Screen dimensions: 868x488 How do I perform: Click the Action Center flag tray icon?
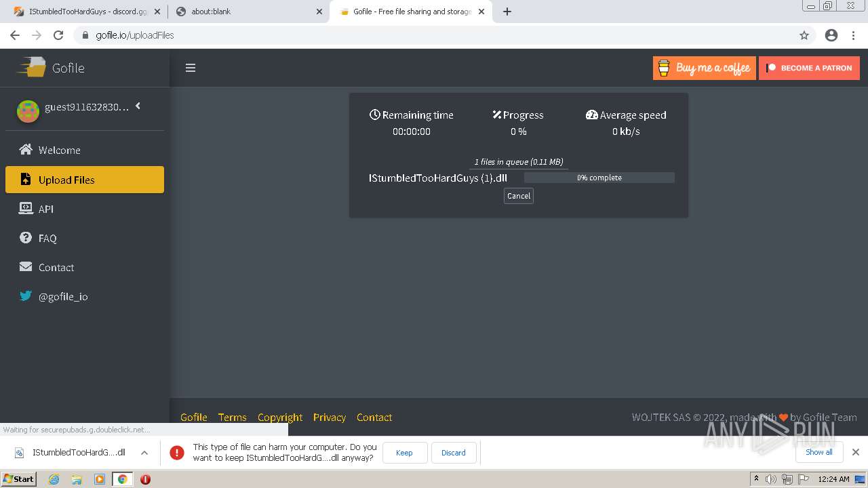click(802, 479)
